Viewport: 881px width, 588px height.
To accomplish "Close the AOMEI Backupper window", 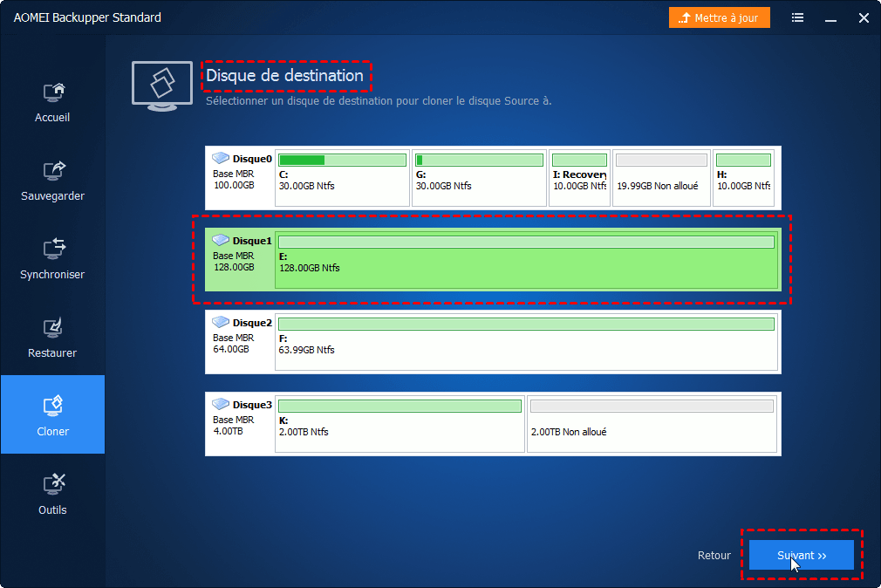I will [864, 18].
